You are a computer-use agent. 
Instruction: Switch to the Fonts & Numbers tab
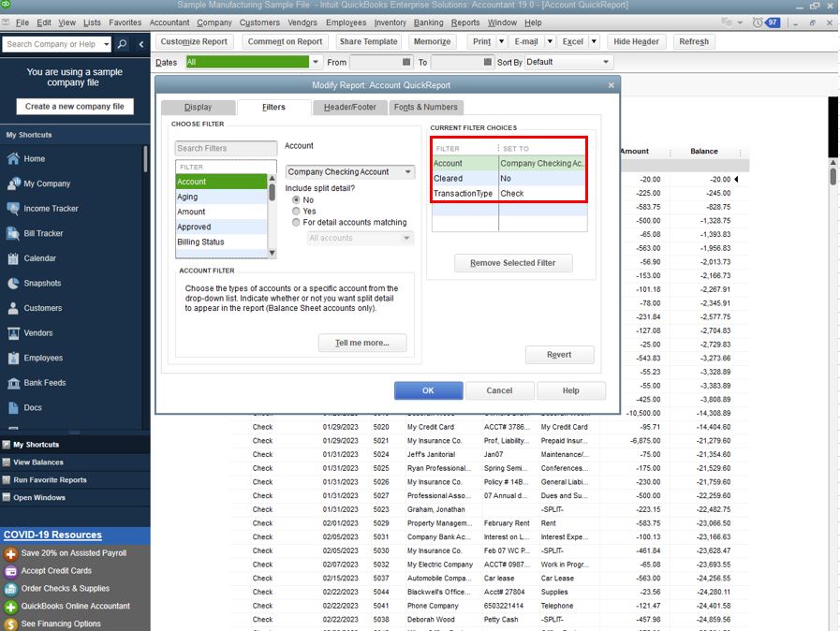tap(426, 107)
